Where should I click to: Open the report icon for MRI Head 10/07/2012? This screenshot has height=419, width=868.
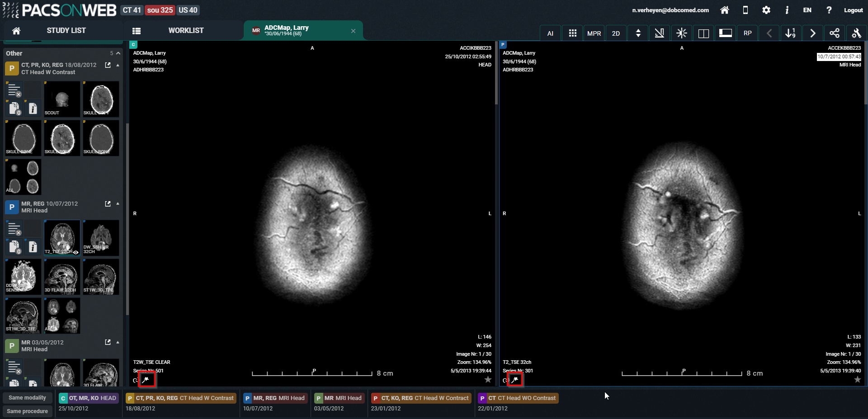tap(14, 229)
